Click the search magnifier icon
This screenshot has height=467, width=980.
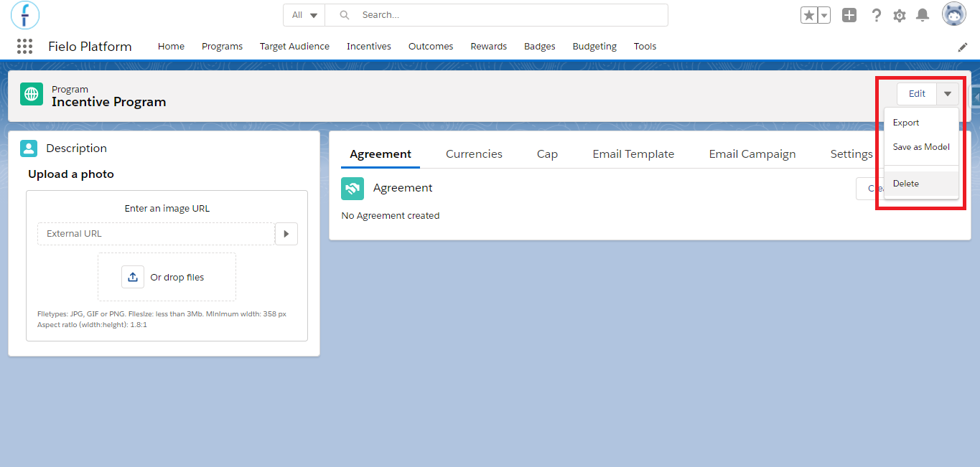345,15
